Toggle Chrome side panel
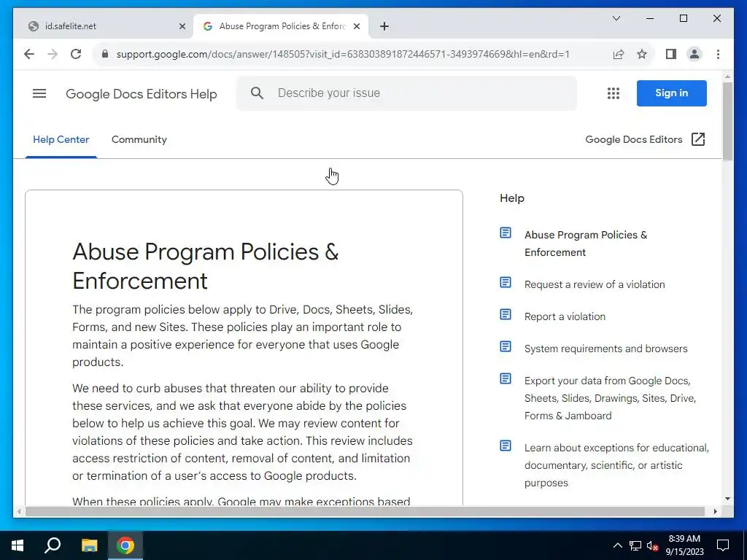 tap(671, 54)
